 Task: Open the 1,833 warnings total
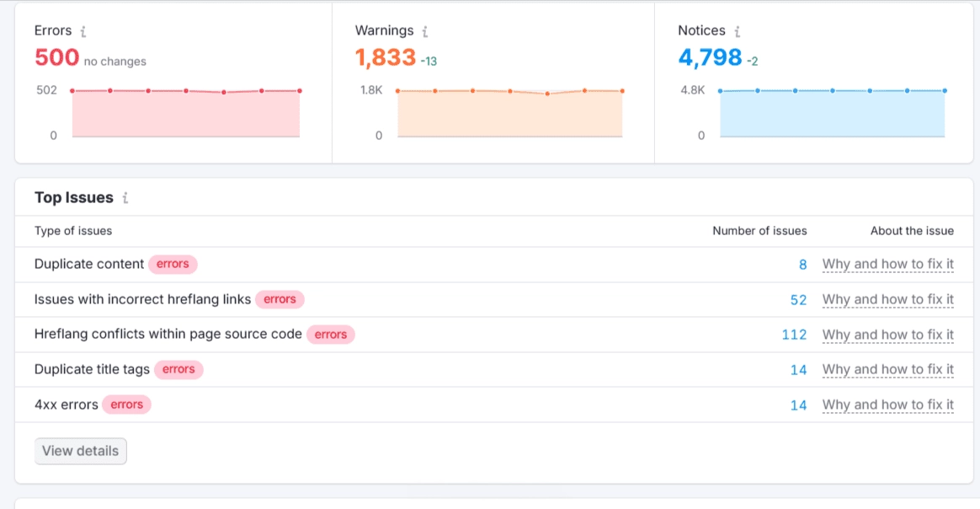386,57
